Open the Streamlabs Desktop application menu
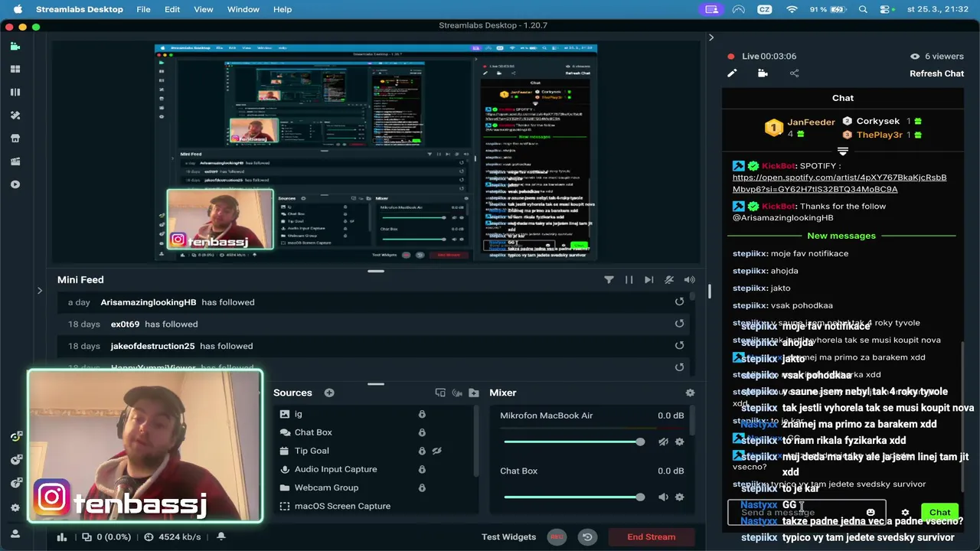The width and height of the screenshot is (980, 551). [80, 9]
